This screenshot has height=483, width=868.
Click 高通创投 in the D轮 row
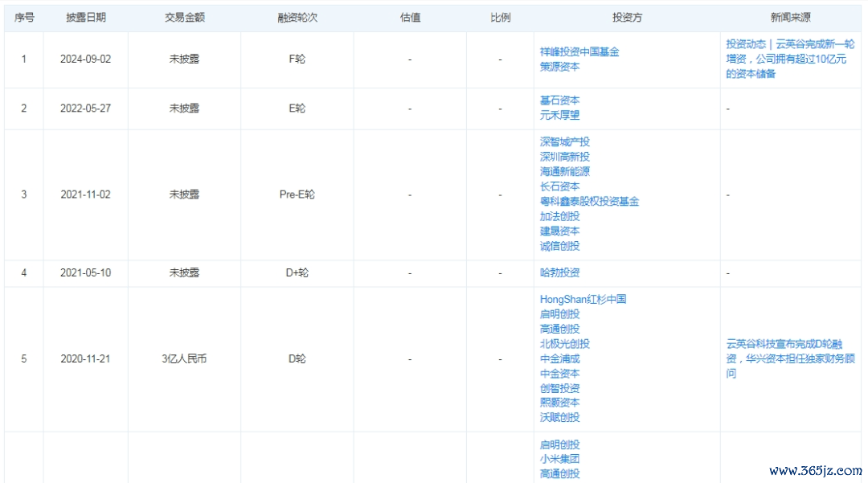559,330
